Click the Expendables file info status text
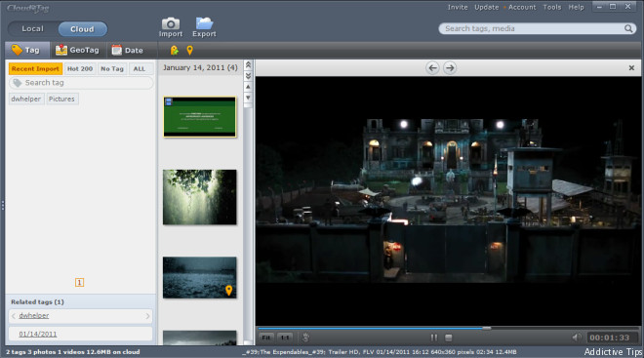Image resolution: width=644 pixels, height=358 pixels. [x=380, y=352]
